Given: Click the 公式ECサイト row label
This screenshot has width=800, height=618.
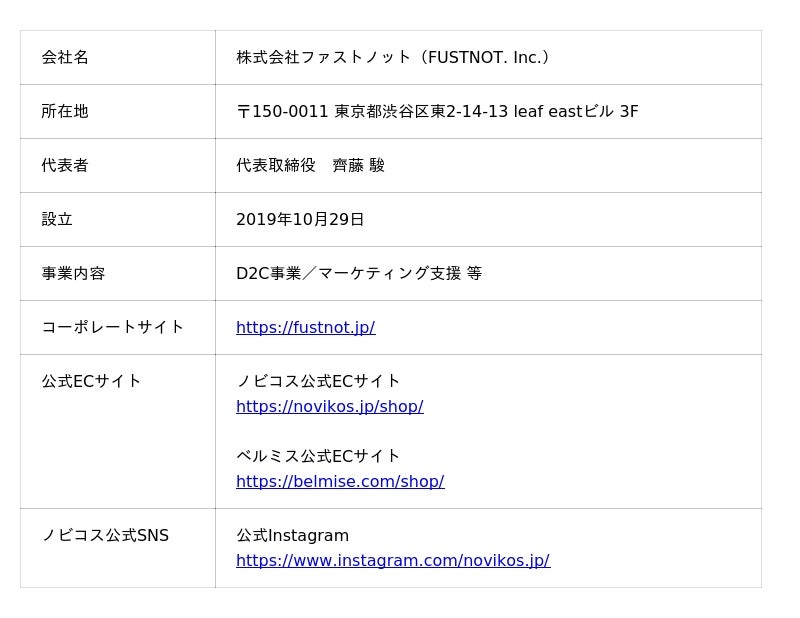Looking at the screenshot, I should tap(92, 381).
